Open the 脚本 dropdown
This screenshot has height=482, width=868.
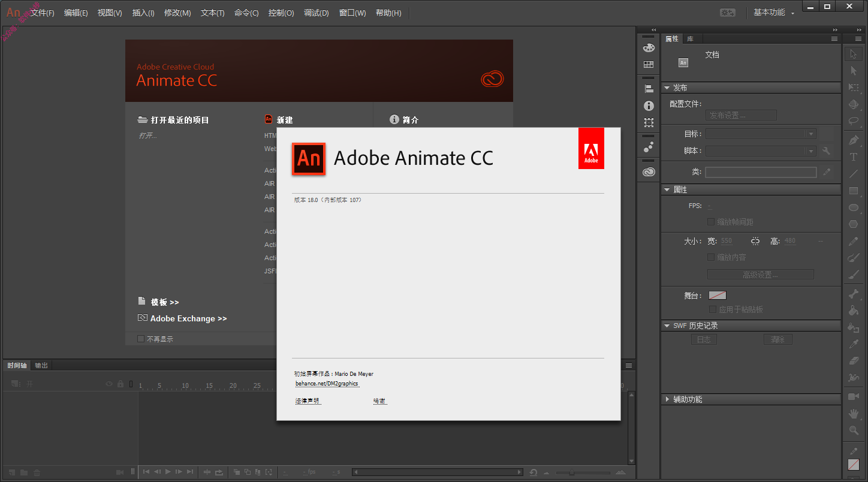tap(761, 151)
